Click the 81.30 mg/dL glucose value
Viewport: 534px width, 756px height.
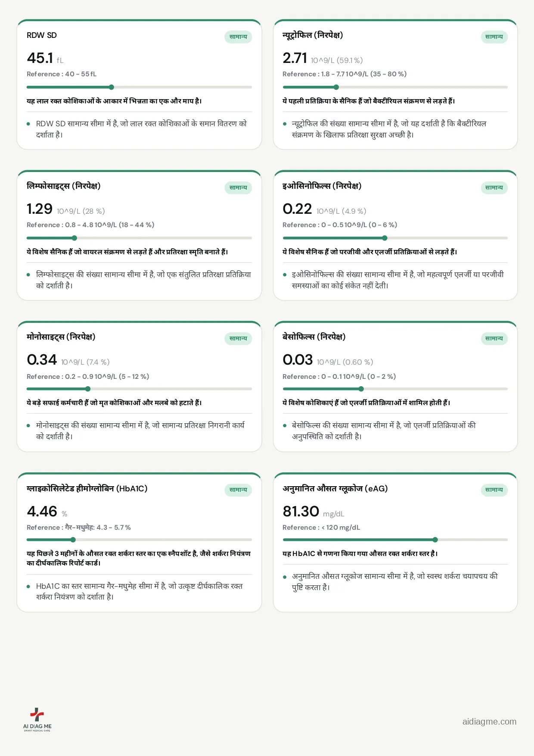pos(314,512)
